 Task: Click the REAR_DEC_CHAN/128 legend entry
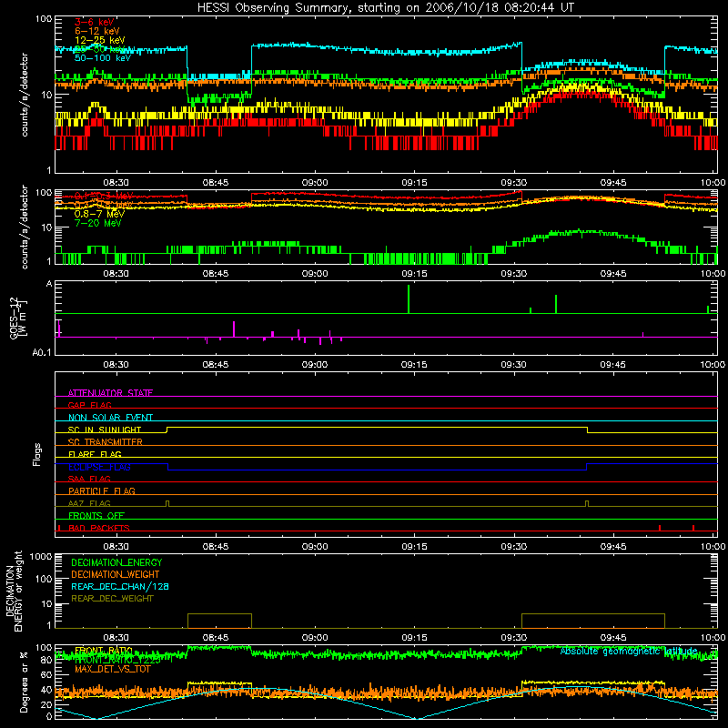pyautogui.click(x=120, y=586)
